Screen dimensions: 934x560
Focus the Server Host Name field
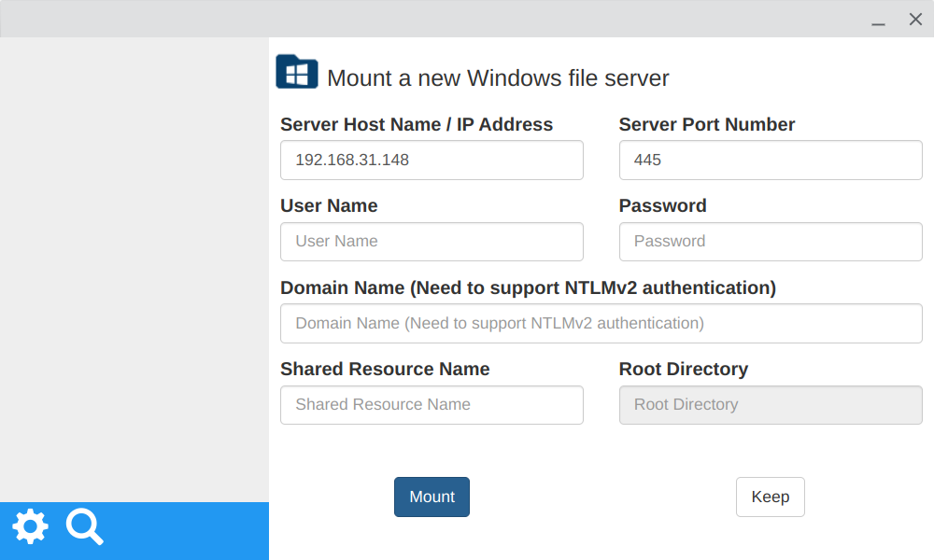(x=432, y=161)
